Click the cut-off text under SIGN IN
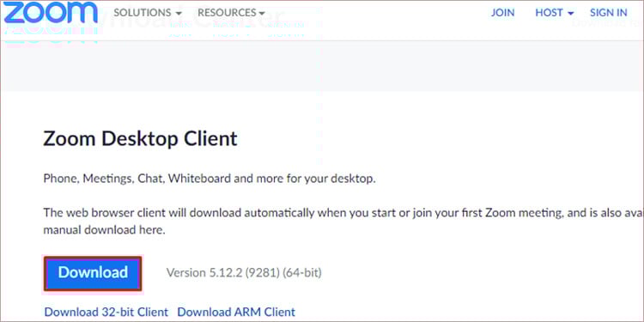 (608, 22)
